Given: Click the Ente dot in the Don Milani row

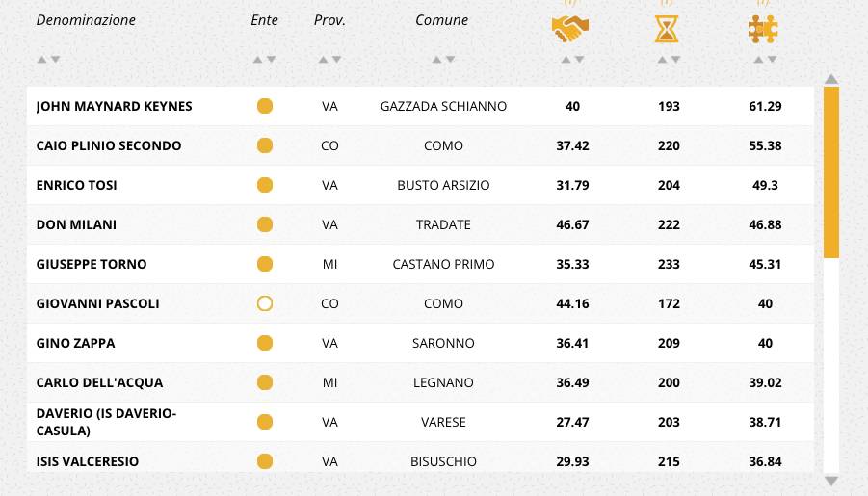Looking at the screenshot, I should coord(265,224).
